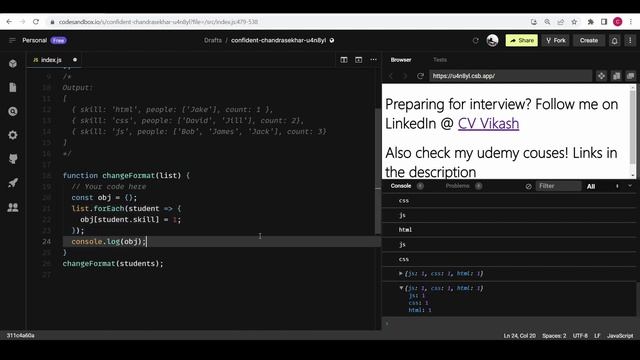Screen dimensions: 640x360
Task: Click the JavaScript language mode entry
Action: click(620, 336)
